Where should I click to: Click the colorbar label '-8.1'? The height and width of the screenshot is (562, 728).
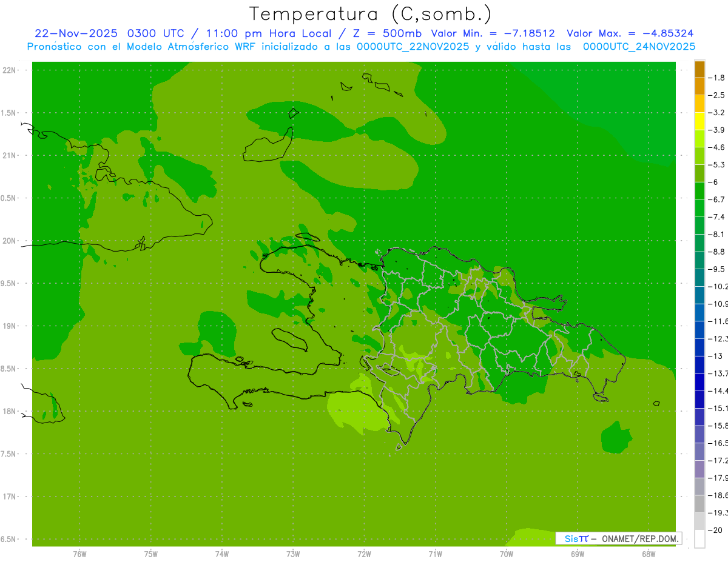pyautogui.click(x=716, y=235)
